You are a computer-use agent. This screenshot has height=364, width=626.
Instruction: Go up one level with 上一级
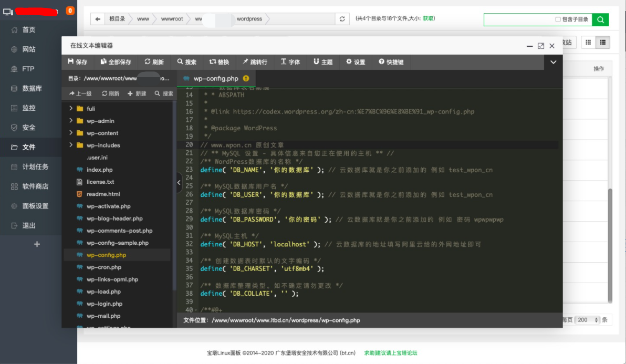[80, 93]
